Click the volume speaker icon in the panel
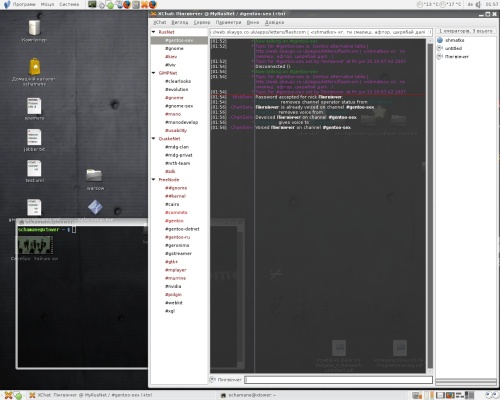This screenshot has height=400, width=500. (478, 4)
